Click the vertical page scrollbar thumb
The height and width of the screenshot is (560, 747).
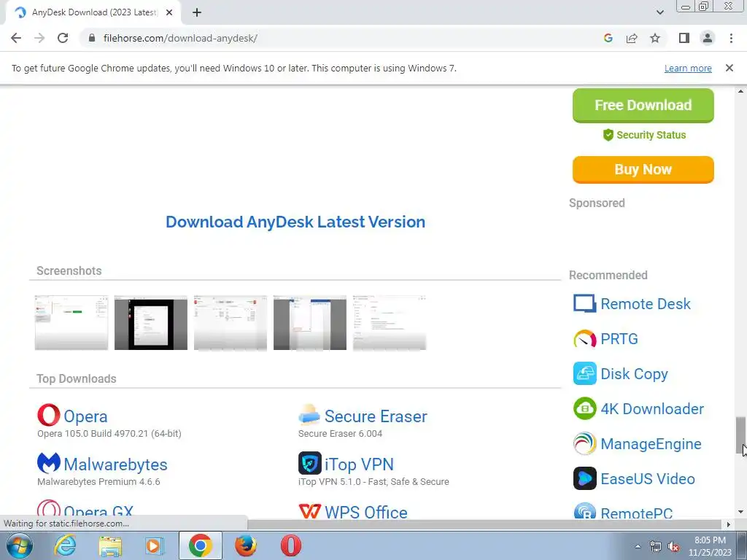740,435
